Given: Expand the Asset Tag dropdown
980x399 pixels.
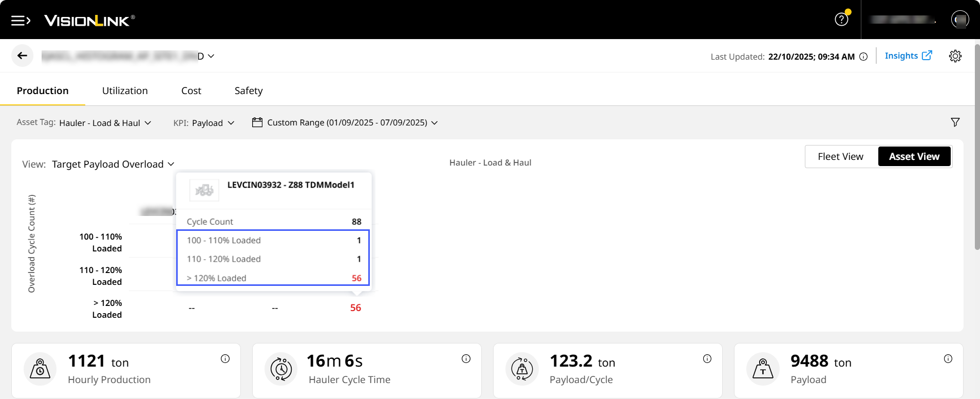Looking at the screenshot, I should [105, 123].
